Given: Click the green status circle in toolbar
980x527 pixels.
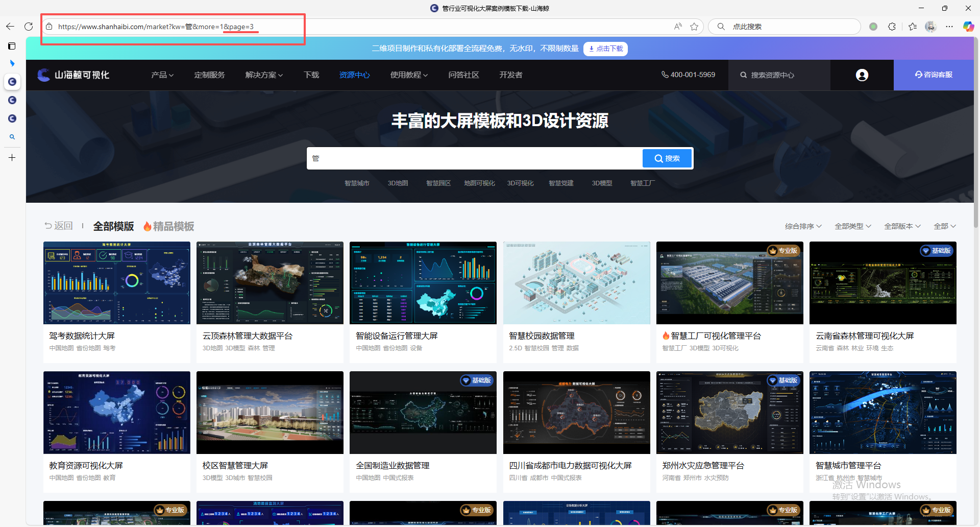Looking at the screenshot, I should 873,27.
